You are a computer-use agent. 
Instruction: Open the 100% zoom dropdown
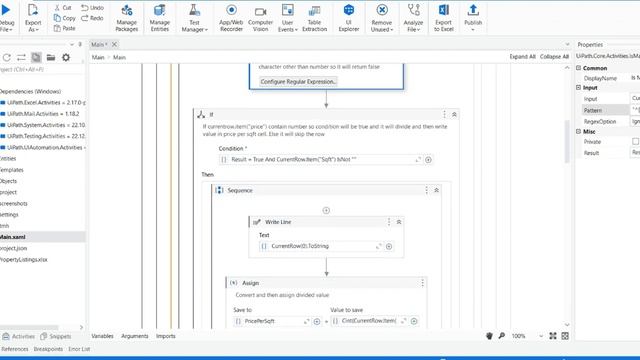pos(541,336)
